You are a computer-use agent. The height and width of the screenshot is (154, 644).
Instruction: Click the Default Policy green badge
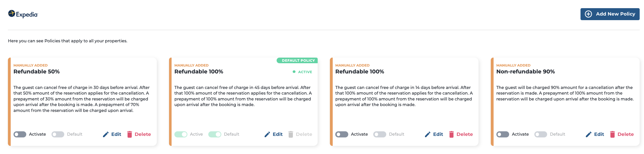click(x=297, y=60)
